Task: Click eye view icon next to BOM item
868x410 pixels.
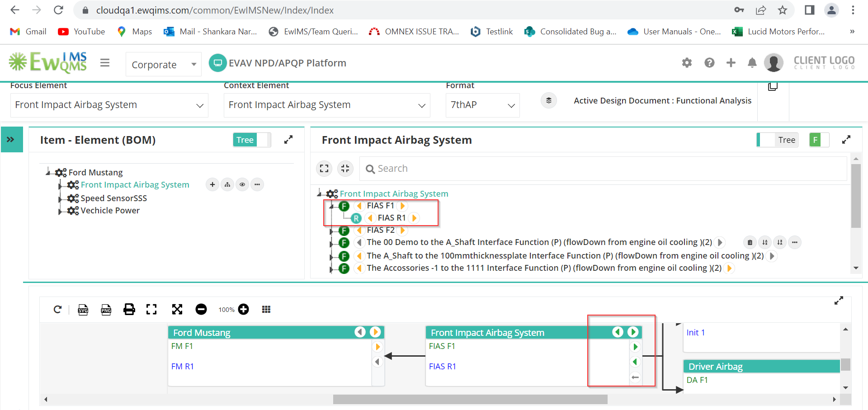Action: [x=242, y=184]
